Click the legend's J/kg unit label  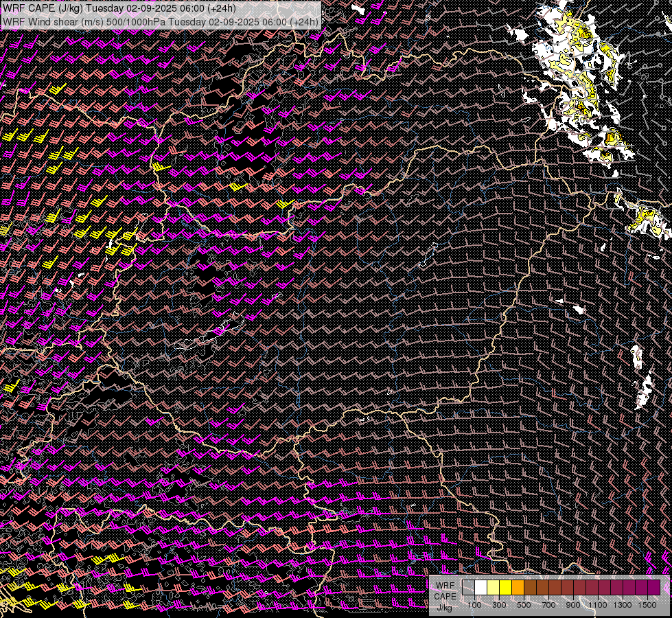[x=445, y=608]
